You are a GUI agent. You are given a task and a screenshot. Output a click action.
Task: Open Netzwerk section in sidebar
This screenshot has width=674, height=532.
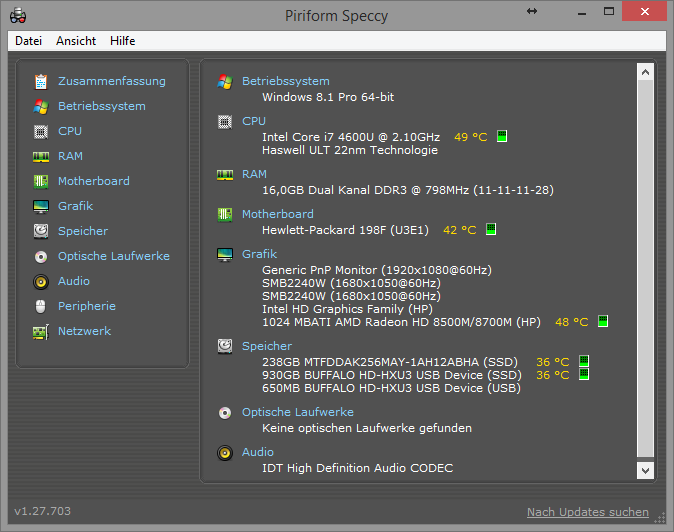[x=85, y=331]
